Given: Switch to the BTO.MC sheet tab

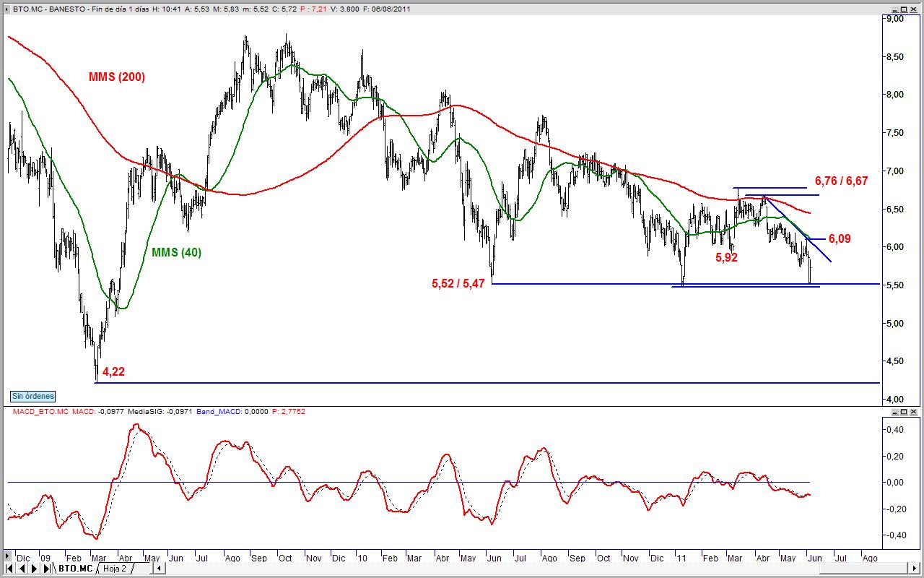Looking at the screenshot, I should [75, 569].
